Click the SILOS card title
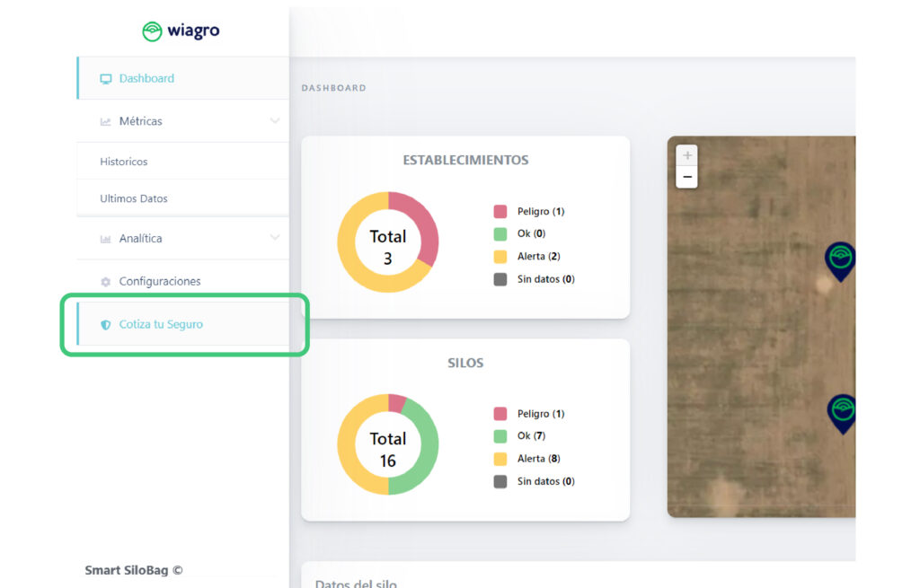This screenshot has height=588, width=920. [465, 363]
